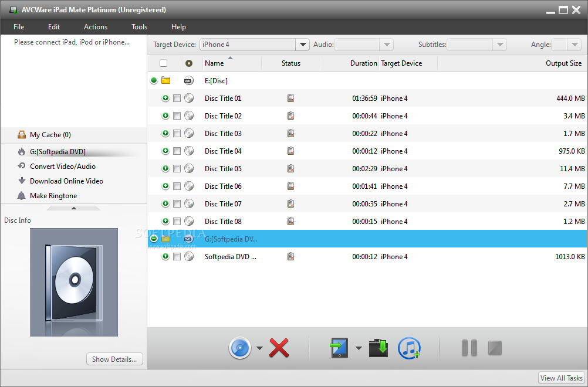Open the Audio dropdown
Screen dimensions: 588x387
point(387,45)
